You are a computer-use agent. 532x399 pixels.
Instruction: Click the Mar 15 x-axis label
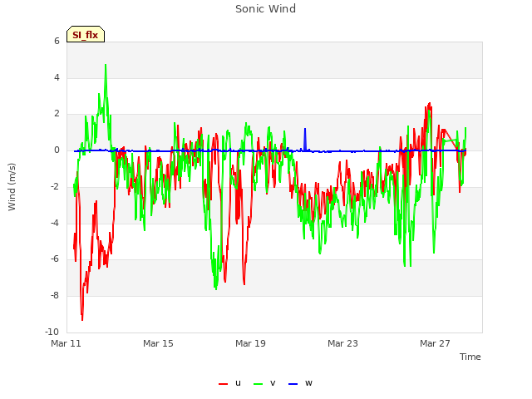pyautogui.click(x=158, y=343)
